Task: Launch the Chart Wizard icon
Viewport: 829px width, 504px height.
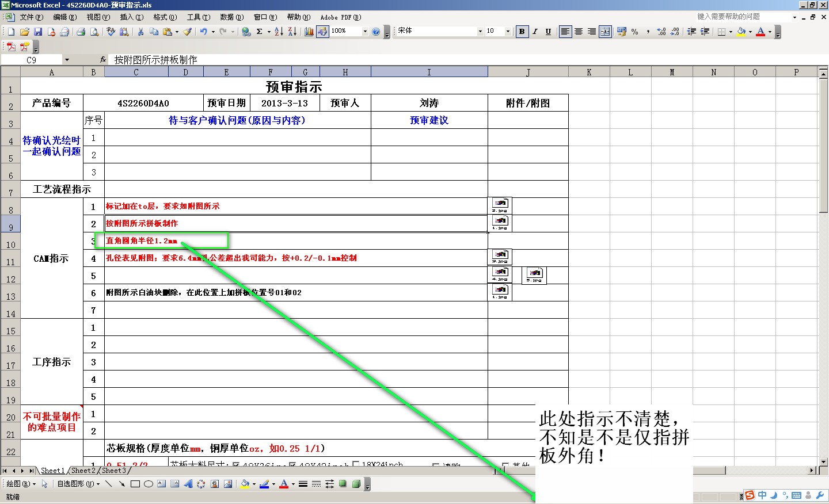Action: tap(309, 32)
